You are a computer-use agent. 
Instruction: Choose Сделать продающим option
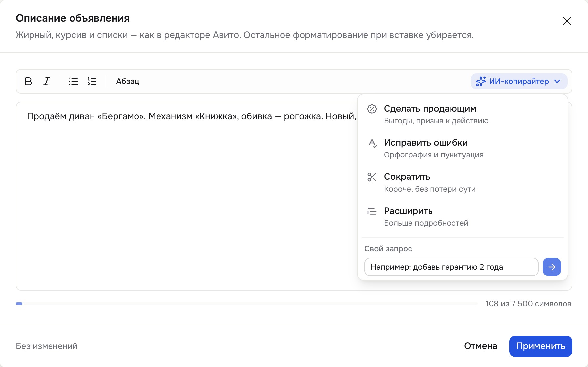462,114
